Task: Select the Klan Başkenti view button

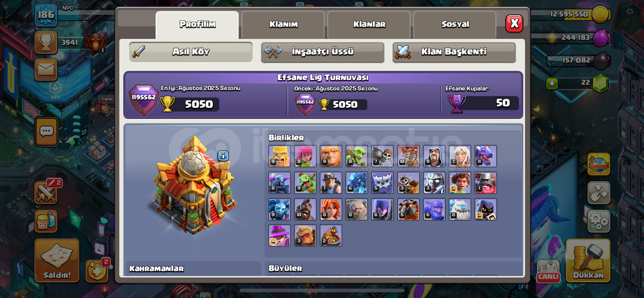Action: click(454, 52)
